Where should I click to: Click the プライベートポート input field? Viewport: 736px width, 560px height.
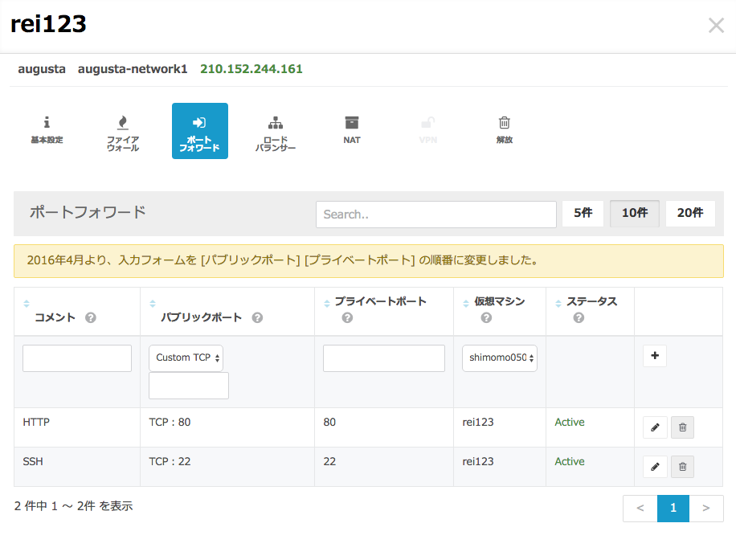[384, 358]
